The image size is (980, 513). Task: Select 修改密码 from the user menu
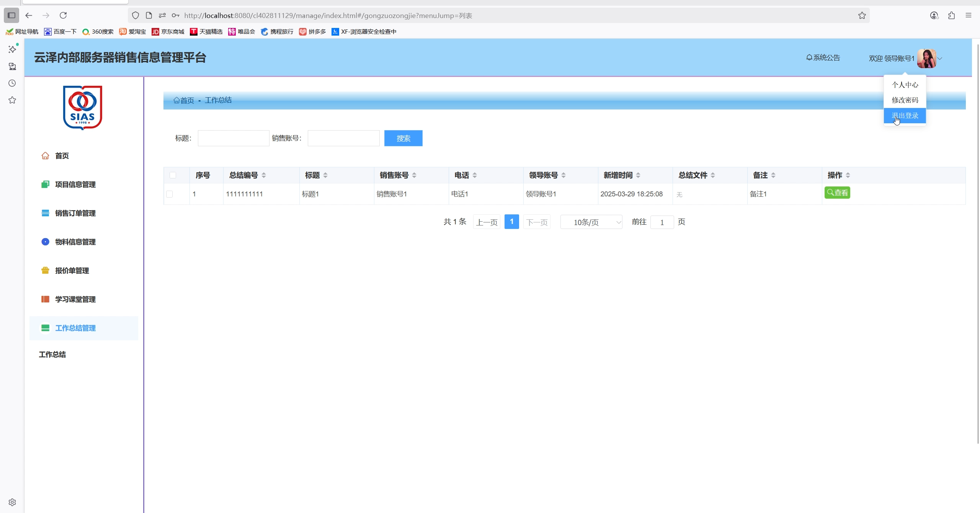(x=905, y=100)
